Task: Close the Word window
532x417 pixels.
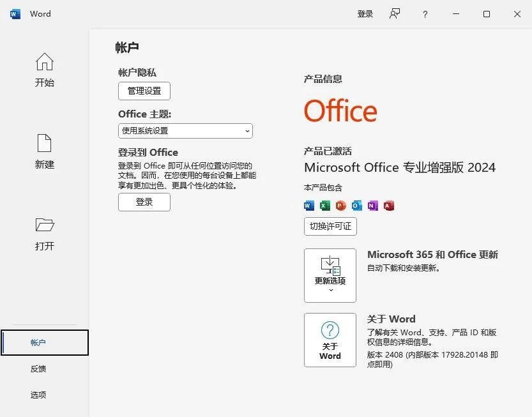Action: (x=517, y=14)
